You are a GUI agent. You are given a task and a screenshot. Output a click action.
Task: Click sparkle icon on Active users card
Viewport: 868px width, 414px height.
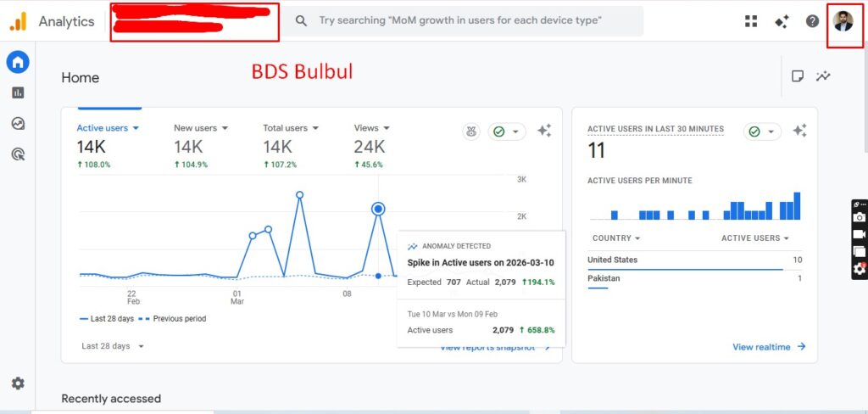click(x=544, y=131)
